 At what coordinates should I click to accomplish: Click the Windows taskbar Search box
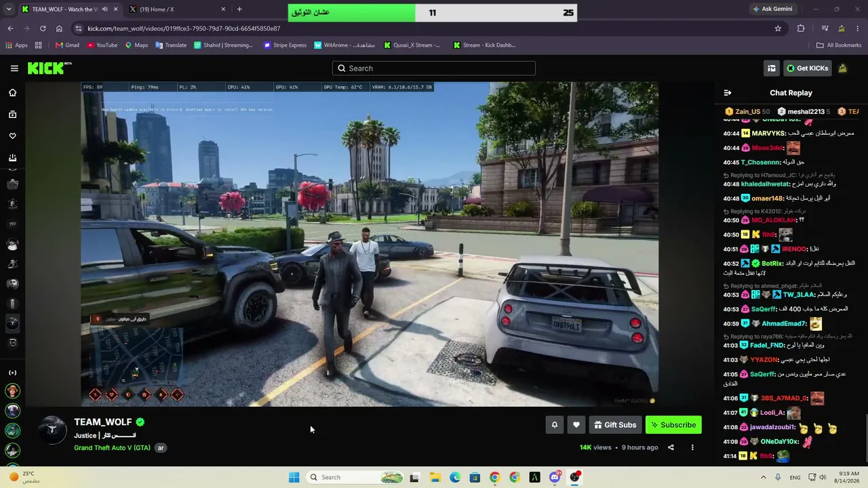tap(356, 477)
